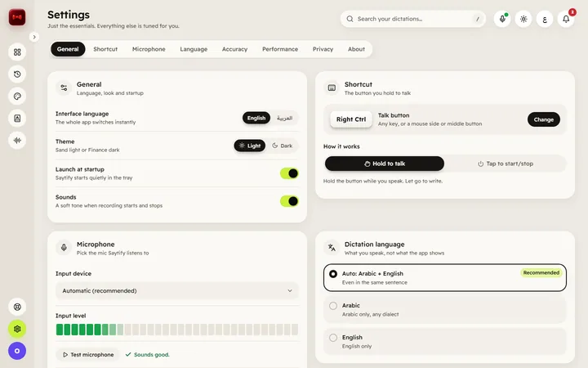The height and width of the screenshot is (368, 588).
Task: Click the Recommended badge
Action: tap(541, 272)
